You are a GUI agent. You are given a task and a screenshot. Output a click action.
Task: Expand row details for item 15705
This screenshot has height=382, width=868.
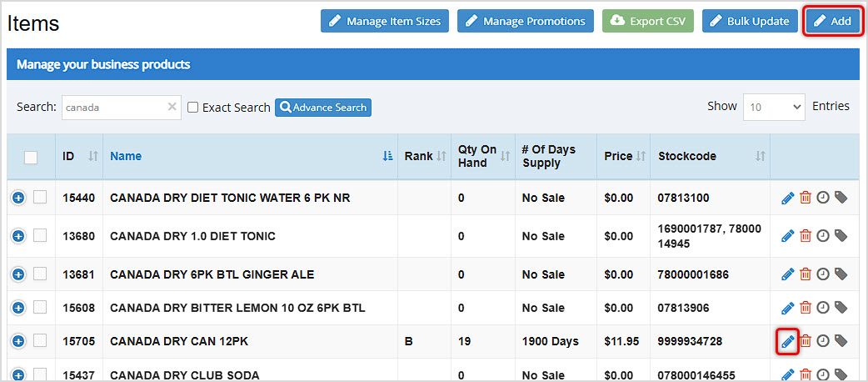(x=18, y=341)
